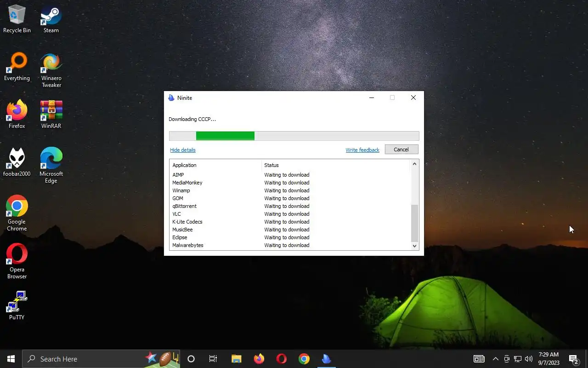Click the green download progress bar
The width and height of the screenshot is (588, 368).
(x=225, y=136)
